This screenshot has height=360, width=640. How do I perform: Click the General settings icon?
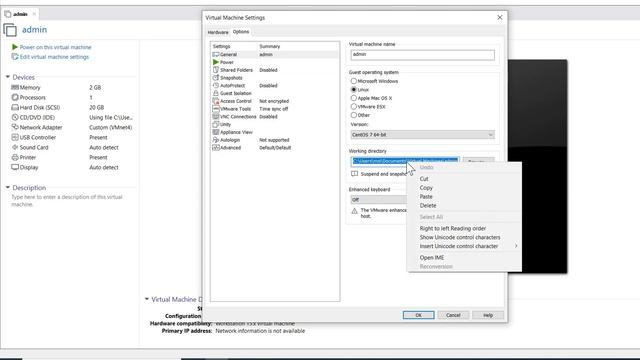216,54
